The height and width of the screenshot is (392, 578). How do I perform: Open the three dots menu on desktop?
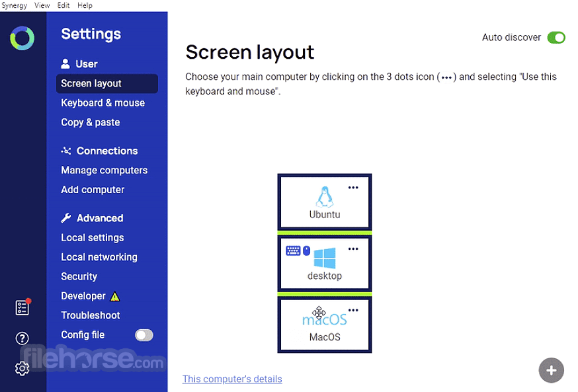(x=353, y=249)
